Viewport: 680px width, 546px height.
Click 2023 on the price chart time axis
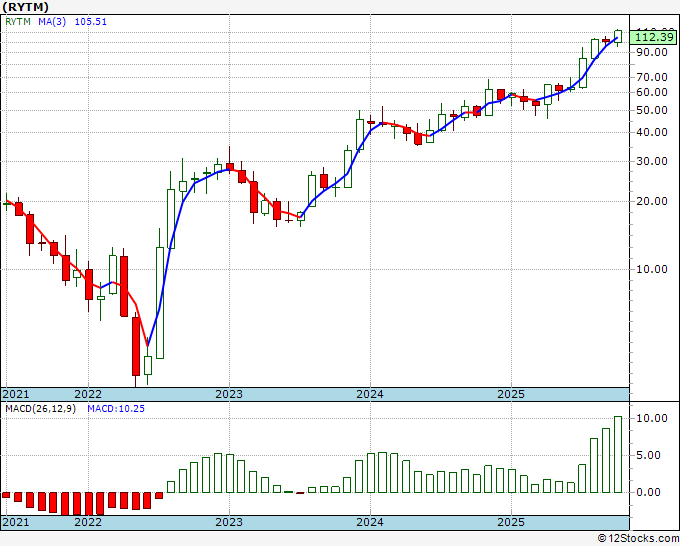click(229, 394)
